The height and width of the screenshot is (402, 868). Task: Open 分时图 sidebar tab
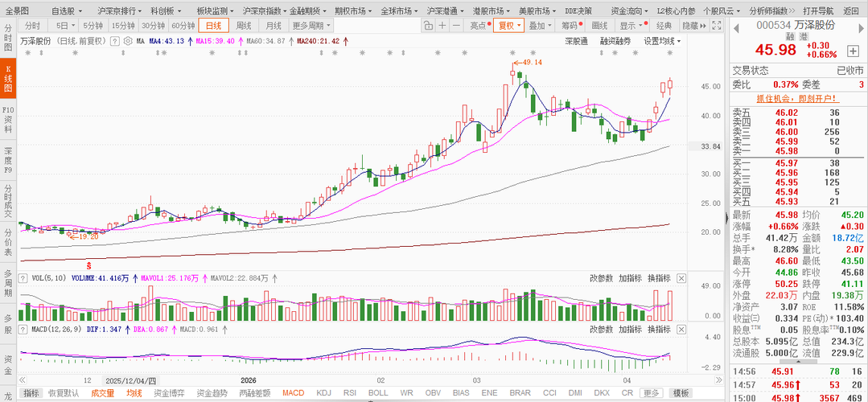(8, 37)
